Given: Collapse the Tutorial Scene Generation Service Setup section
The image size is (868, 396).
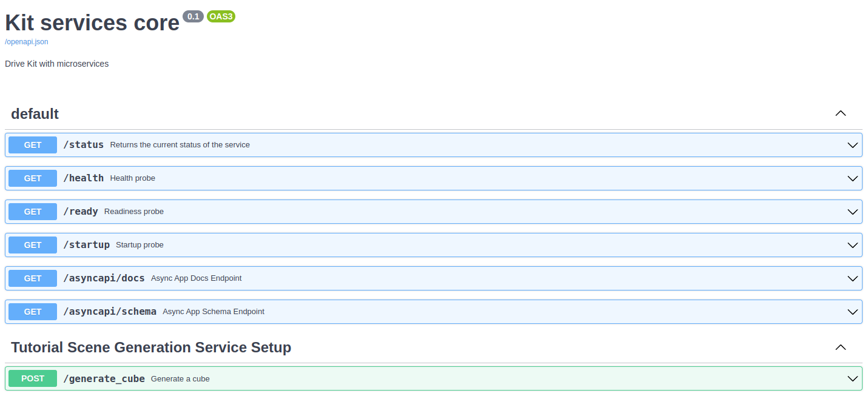Looking at the screenshot, I should click(841, 347).
